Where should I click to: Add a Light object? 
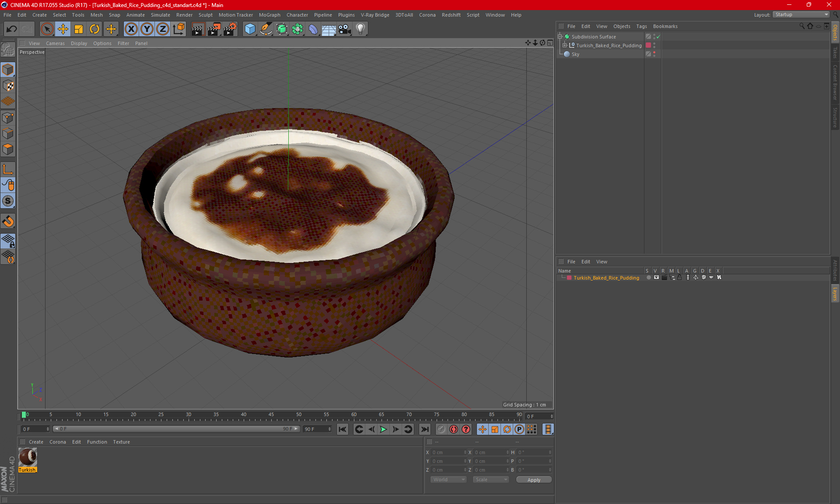tap(360, 29)
